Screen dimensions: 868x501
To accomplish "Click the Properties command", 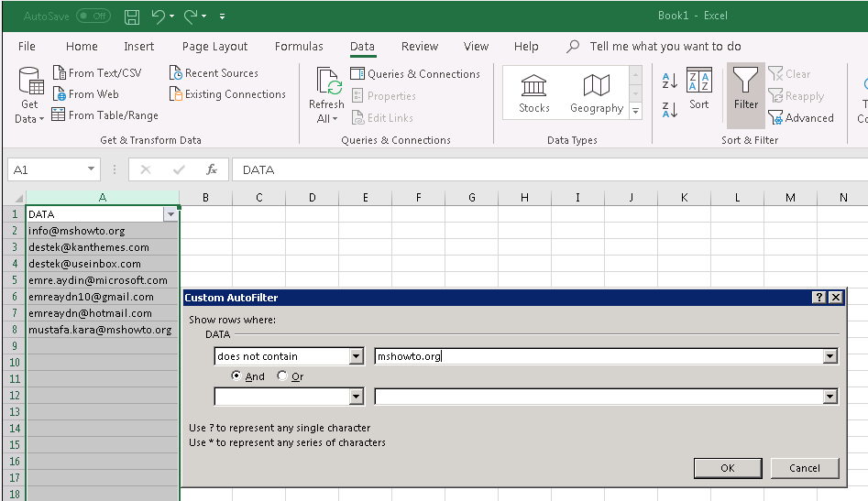I will point(383,95).
